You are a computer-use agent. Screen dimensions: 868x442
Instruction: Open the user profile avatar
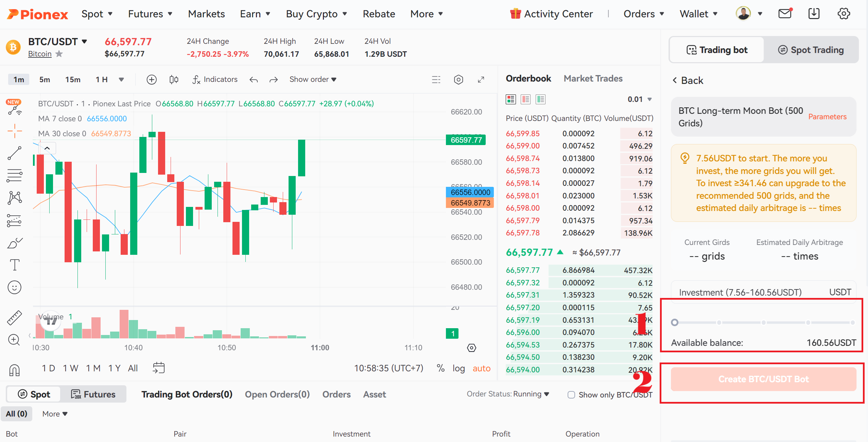tap(743, 14)
